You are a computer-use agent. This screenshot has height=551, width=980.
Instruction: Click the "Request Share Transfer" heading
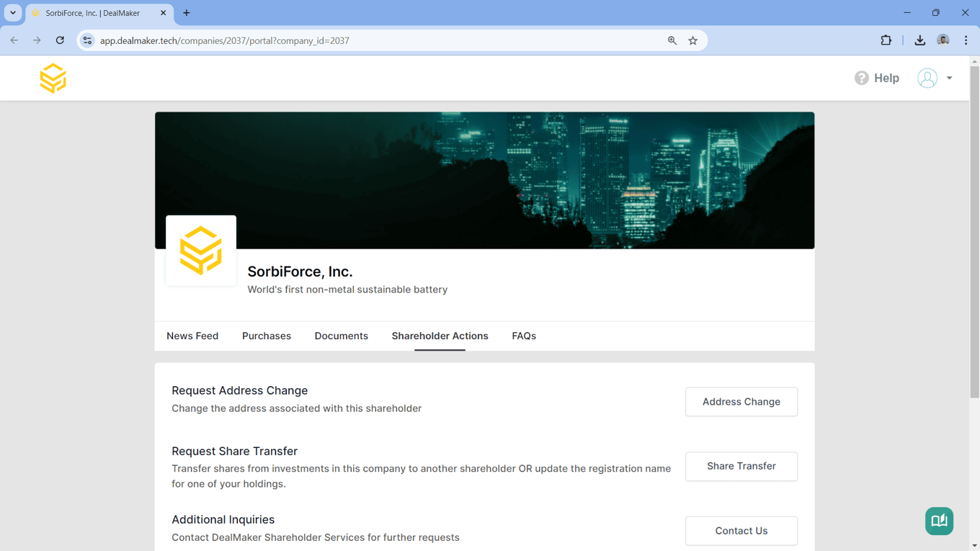pos(234,451)
